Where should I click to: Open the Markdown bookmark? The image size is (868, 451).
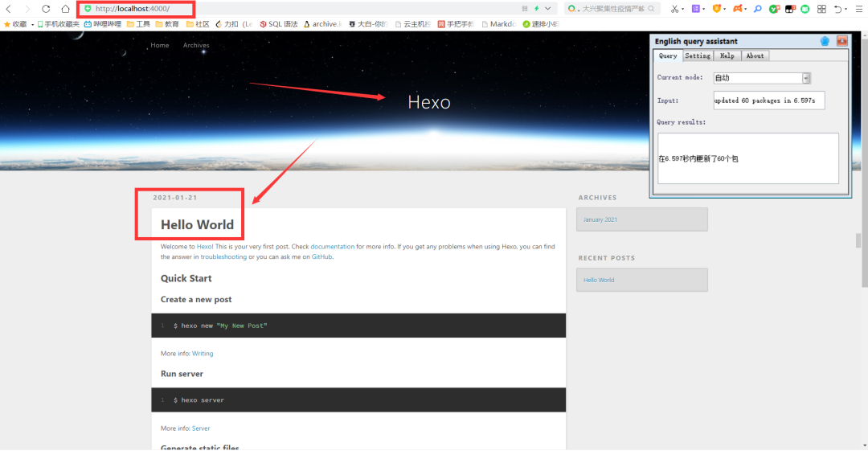(x=499, y=24)
